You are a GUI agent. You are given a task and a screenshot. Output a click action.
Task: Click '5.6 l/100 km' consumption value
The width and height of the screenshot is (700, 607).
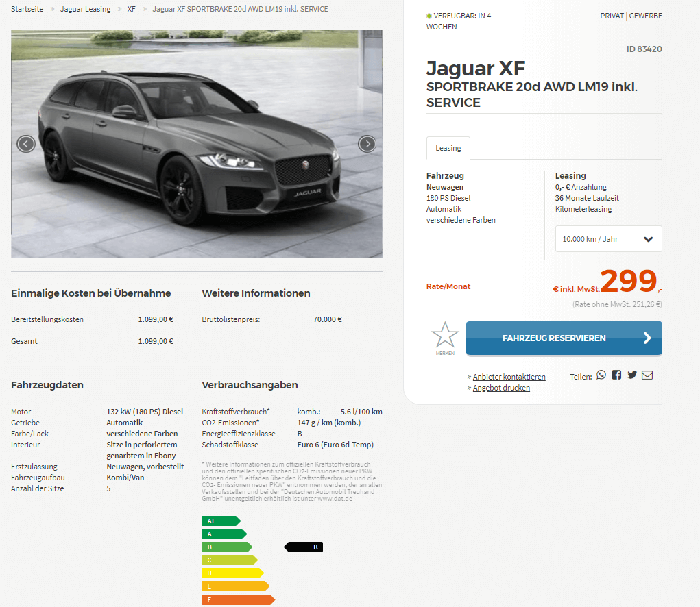(x=361, y=412)
